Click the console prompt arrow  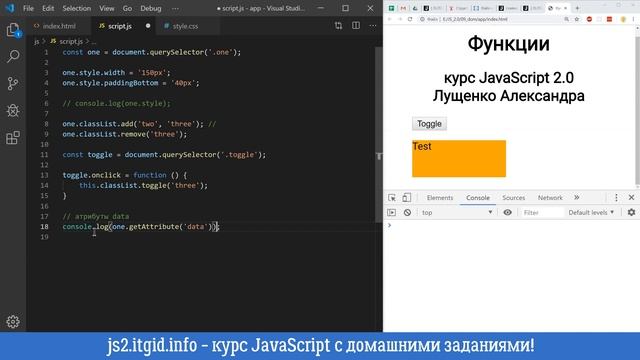389,225
